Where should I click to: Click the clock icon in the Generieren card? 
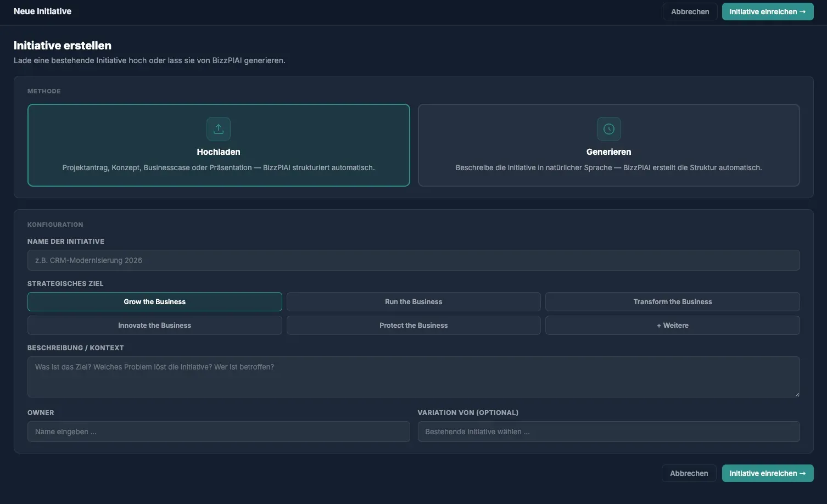(x=608, y=129)
